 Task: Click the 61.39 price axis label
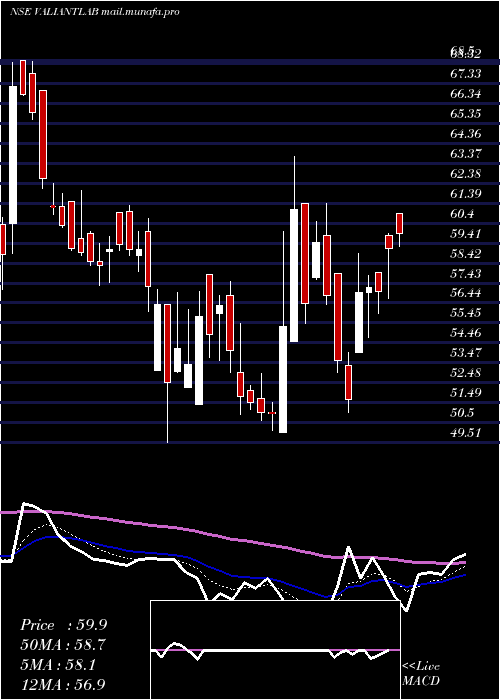[x=466, y=193]
